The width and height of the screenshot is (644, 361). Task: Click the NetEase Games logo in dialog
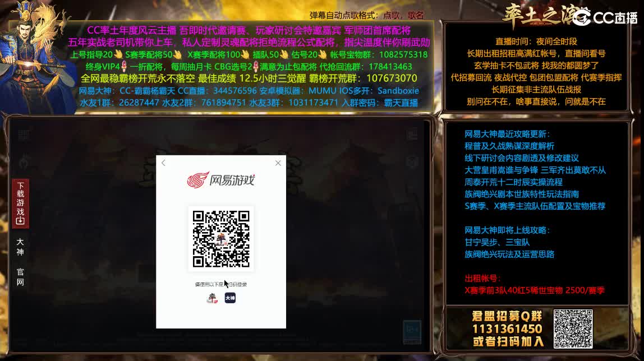pyautogui.click(x=221, y=180)
